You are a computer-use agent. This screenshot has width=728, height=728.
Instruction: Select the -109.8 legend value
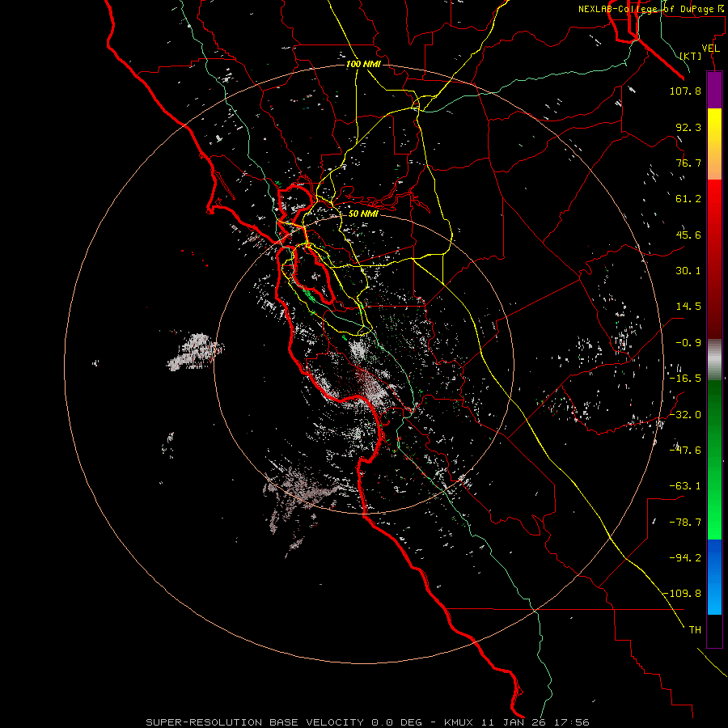682,594
